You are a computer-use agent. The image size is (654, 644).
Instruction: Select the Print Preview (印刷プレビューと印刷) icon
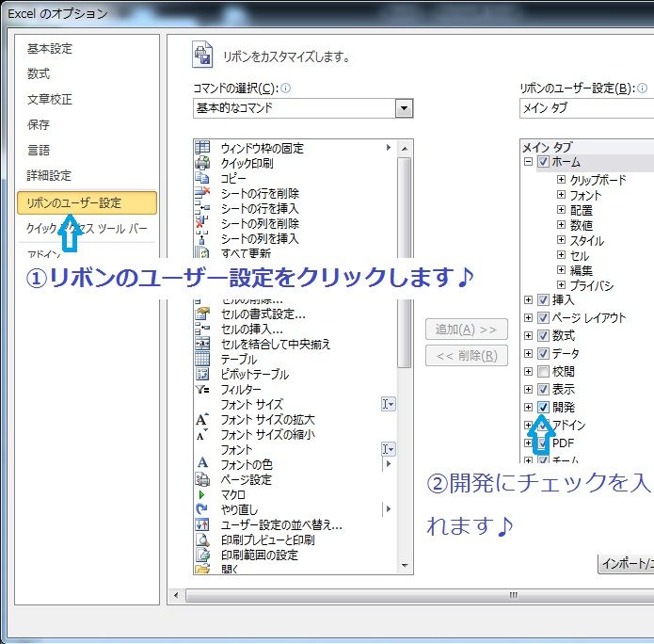[x=202, y=539]
